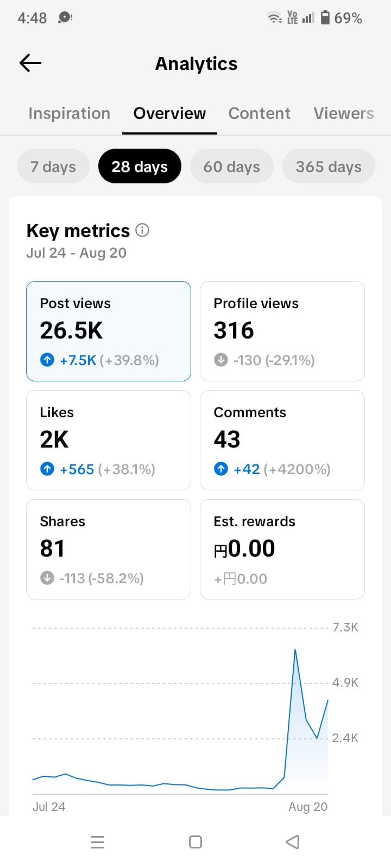Tap the blue up arrow under Comments
This screenshot has height=868, width=391.
tap(221, 469)
